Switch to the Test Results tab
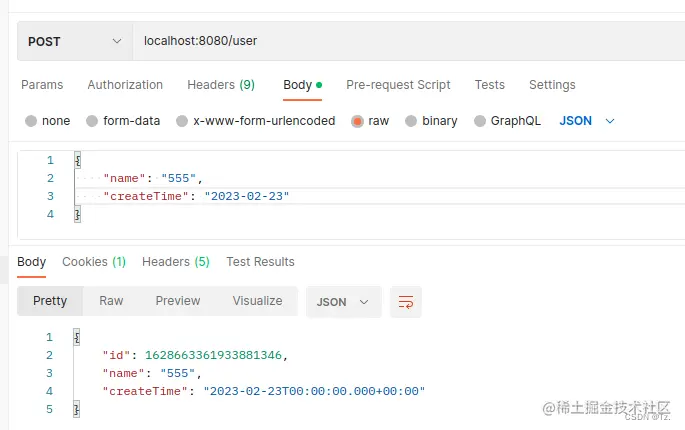The height and width of the screenshot is (430, 685). click(260, 262)
